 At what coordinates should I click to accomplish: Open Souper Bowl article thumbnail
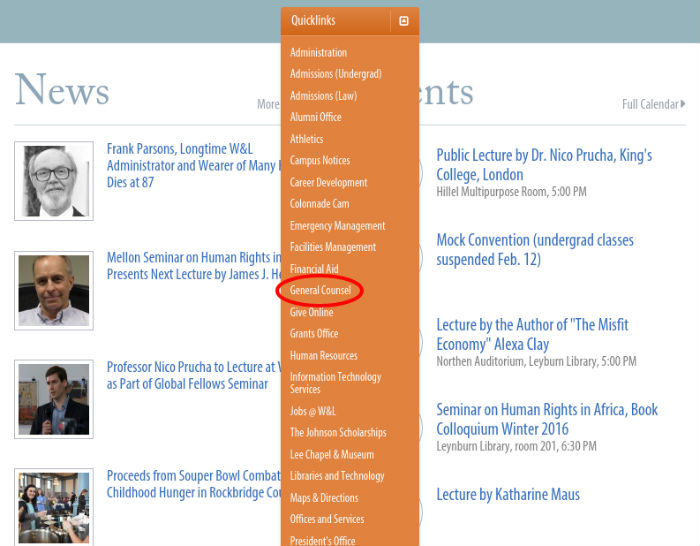tap(53, 506)
